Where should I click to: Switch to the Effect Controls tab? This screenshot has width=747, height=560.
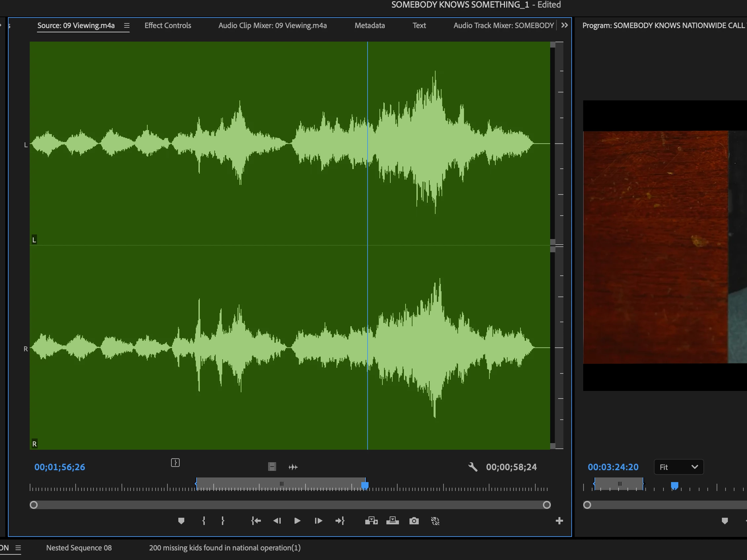[167, 25]
